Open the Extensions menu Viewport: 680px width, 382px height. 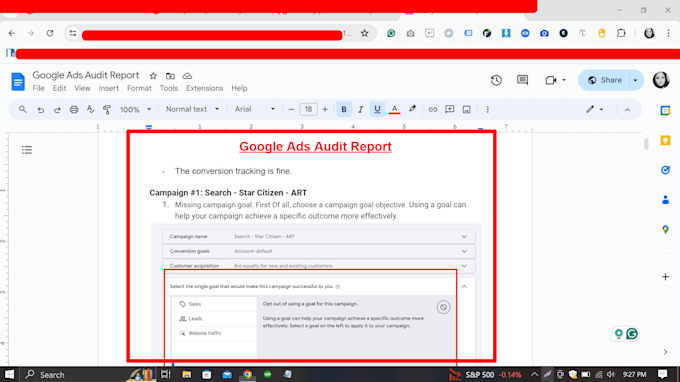pyautogui.click(x=205, y=88)
